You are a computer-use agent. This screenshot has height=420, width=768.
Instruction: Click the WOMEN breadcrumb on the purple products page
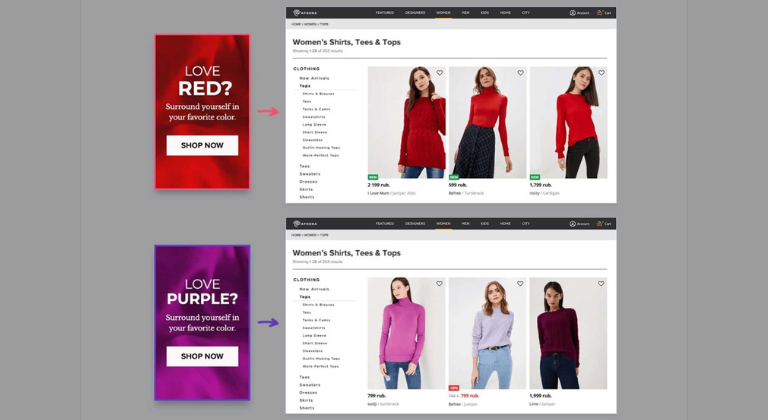point(310,235)
